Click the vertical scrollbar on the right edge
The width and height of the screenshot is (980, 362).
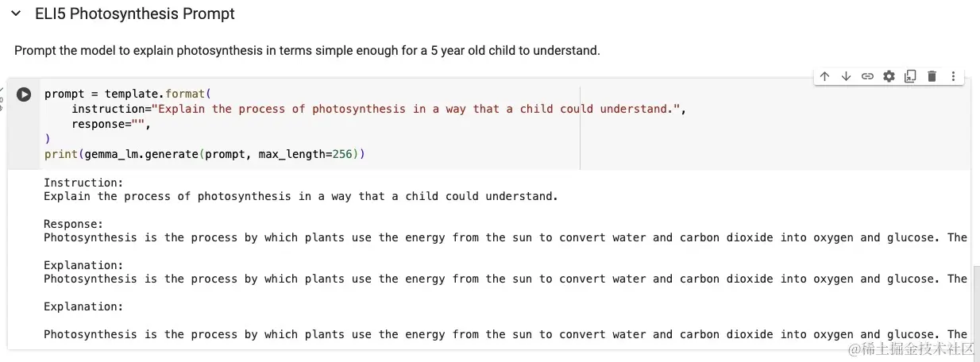coord(976,310)
